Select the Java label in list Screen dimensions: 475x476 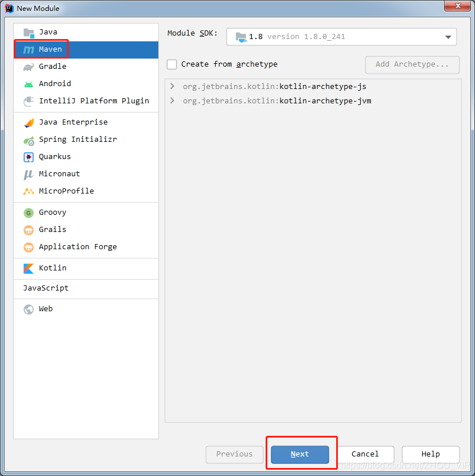pos(48,32)
